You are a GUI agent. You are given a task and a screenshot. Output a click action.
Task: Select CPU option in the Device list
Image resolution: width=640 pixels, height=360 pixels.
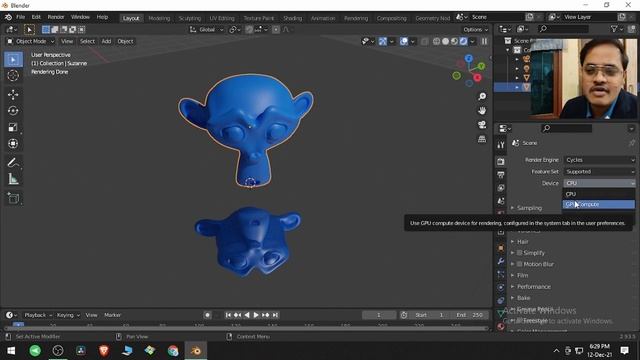tap(599, 194)
